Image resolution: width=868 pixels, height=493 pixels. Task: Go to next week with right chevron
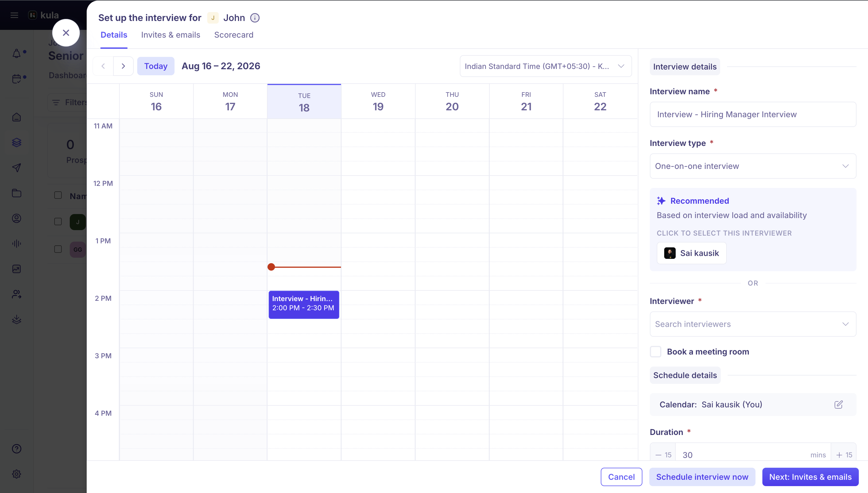click(x=123, y=66)
